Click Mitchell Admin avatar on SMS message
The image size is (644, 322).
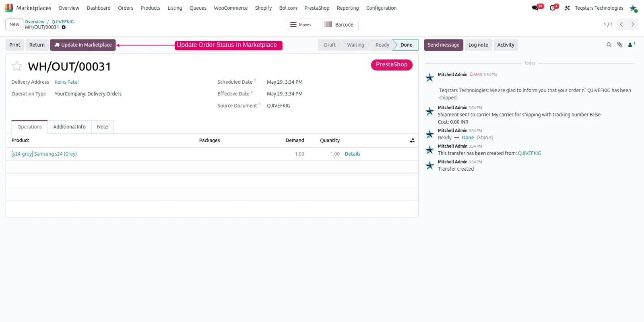(430, 78)
